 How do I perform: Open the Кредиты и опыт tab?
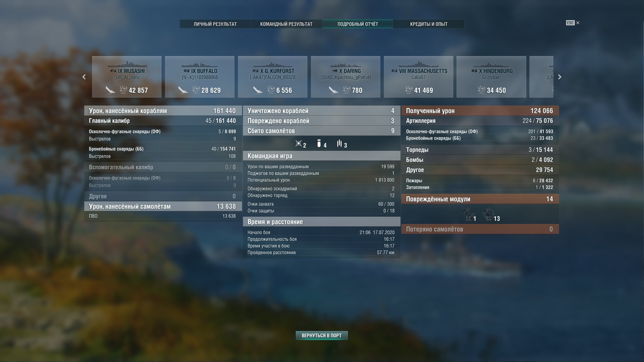point(429,24)
